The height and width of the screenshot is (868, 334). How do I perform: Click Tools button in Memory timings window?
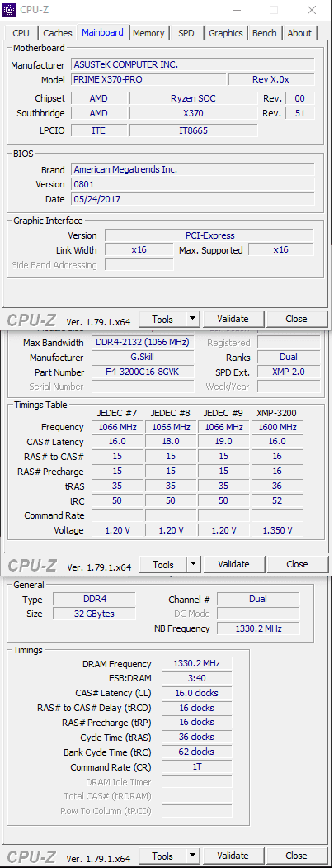[162, 856]
